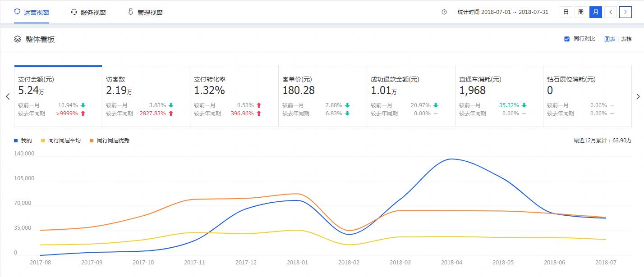Go to previous period with left chevron
The image size is (644, 277).
(x=611, y=12)
